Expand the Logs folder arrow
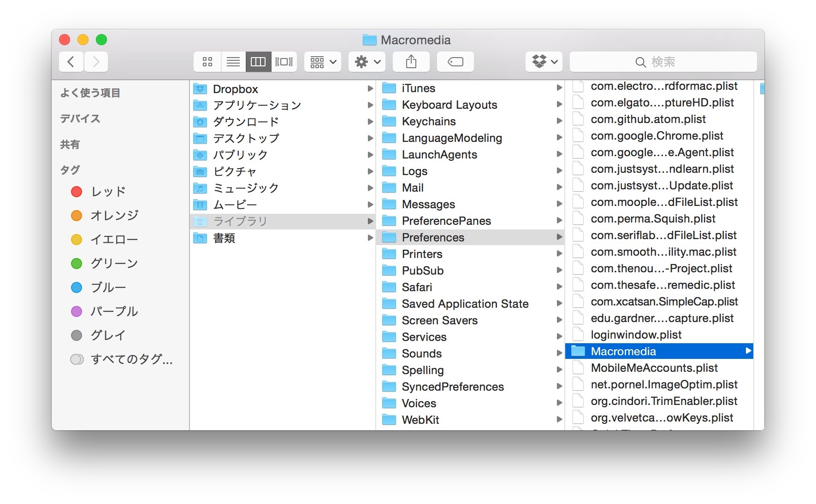 pos(559,171)
